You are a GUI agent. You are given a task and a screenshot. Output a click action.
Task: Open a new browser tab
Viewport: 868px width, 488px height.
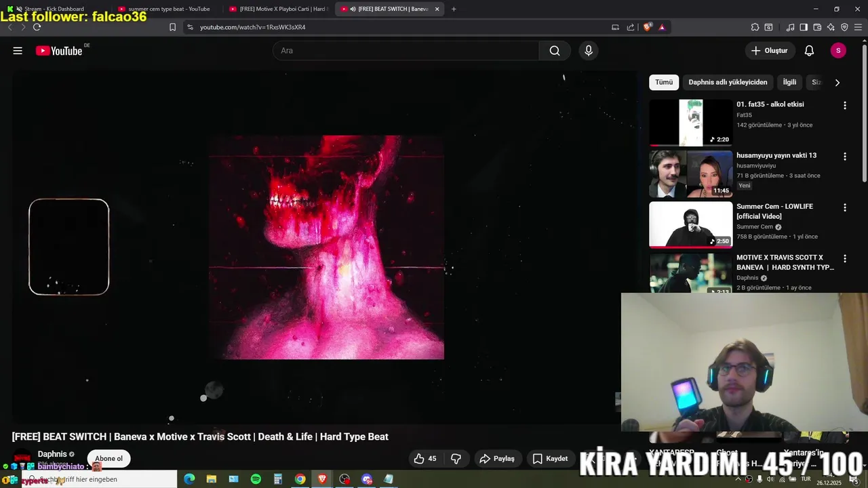click(454, 9)
